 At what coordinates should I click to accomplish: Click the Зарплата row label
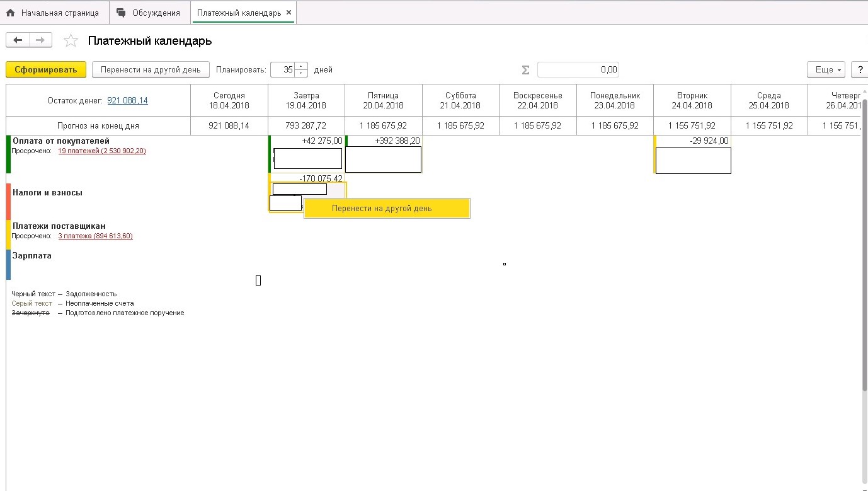tap(32, 256)
